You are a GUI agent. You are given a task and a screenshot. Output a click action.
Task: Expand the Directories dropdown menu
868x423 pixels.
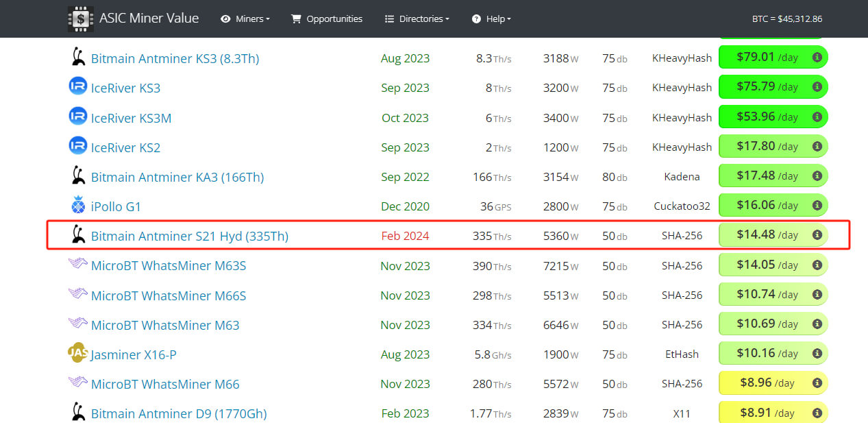click(x=417, y=19)
